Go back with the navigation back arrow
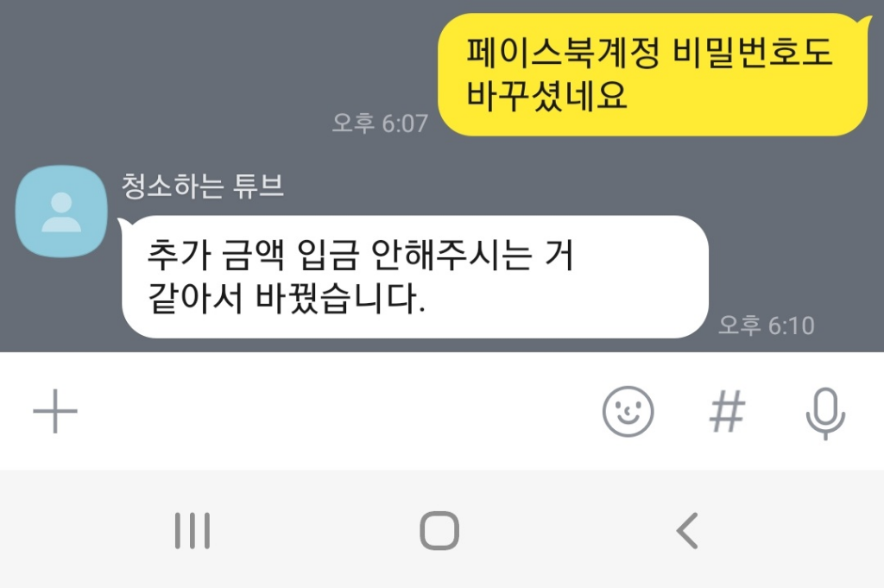The width and height of the screenshot is (884, 588). [x=687, y=530]
